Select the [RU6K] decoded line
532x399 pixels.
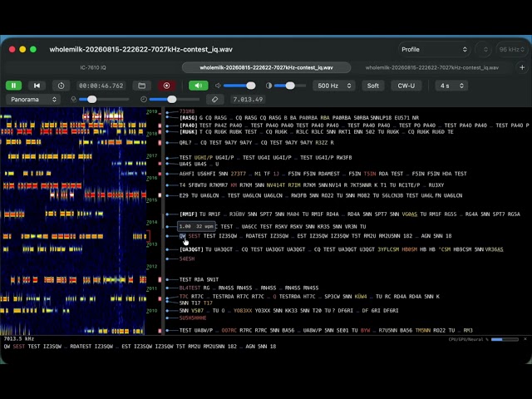(x=316, y=131)
